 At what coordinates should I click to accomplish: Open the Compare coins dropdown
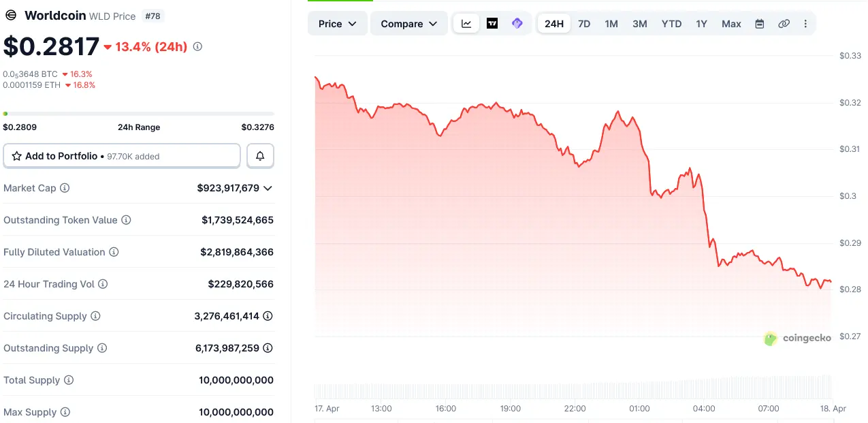[408, 23]
